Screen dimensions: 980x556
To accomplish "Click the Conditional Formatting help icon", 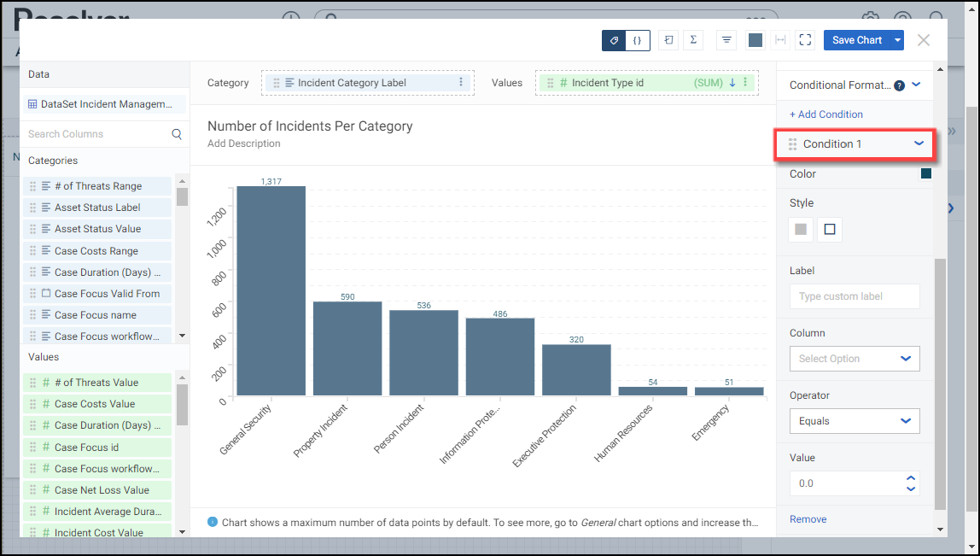I will (x=899, y=85).
